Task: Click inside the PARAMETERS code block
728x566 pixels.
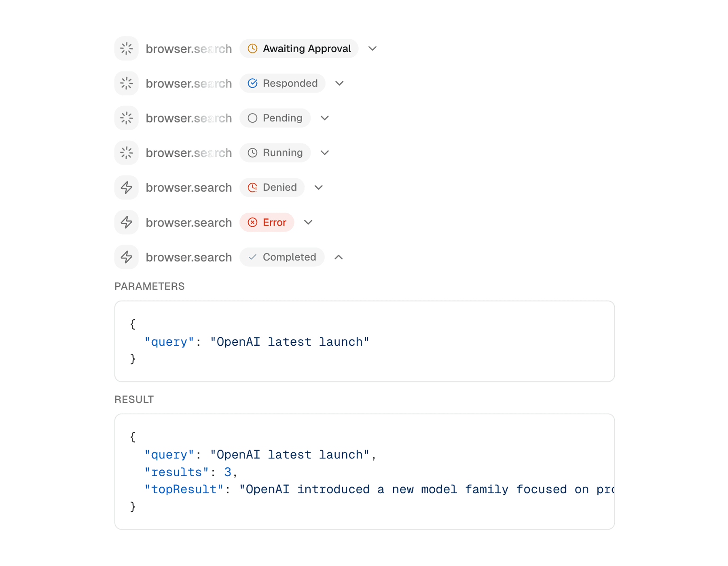Action: coord(364,342)
